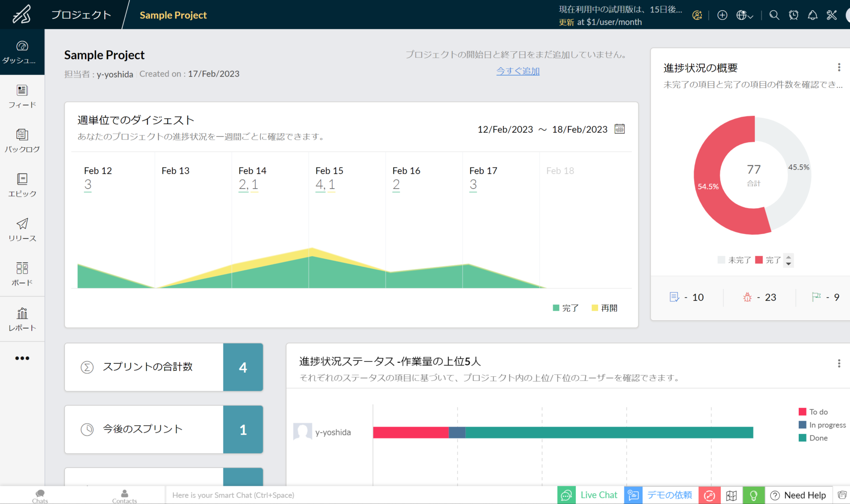
Task: Open the language globe dropdown
Action: [744, 15]
